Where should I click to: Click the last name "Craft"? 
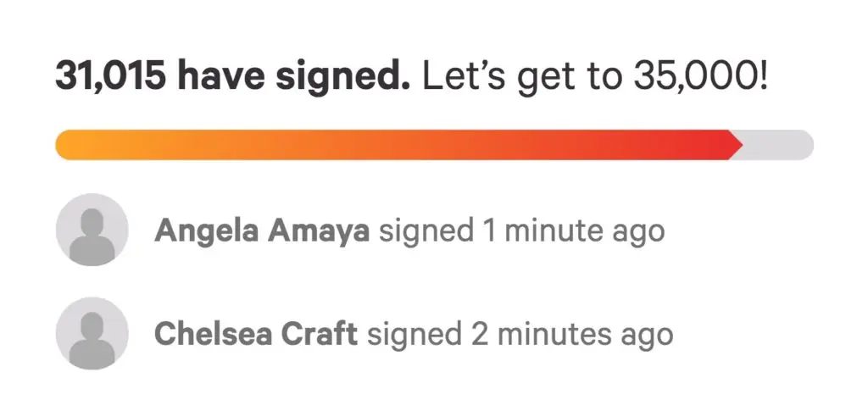318,335
